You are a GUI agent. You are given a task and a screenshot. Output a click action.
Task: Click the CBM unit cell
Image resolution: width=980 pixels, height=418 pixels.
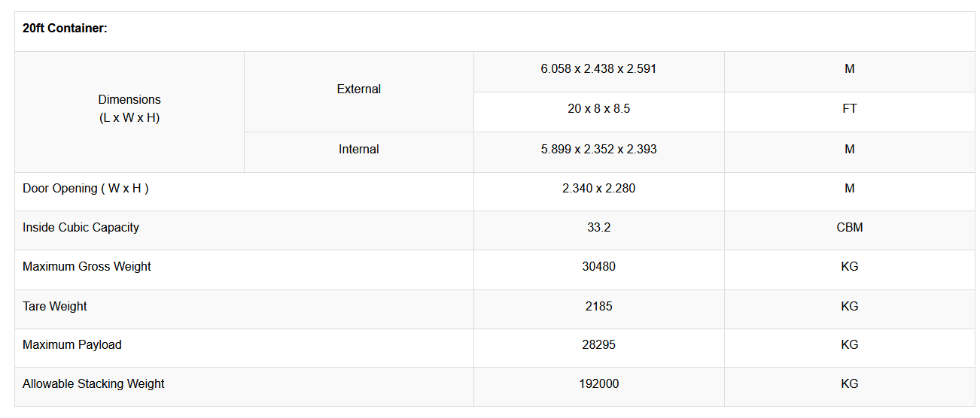(849, 228)
